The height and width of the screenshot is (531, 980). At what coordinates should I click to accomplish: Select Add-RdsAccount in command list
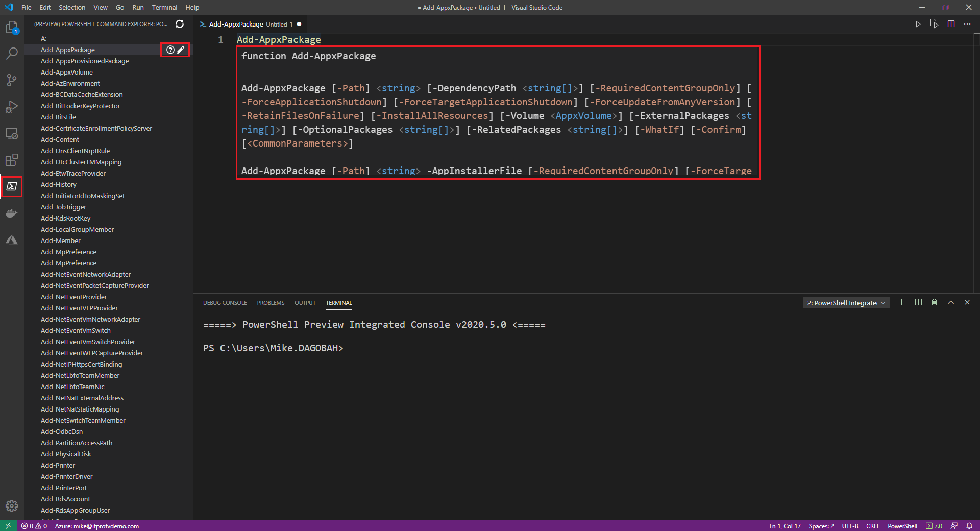(x=65, y=499)
